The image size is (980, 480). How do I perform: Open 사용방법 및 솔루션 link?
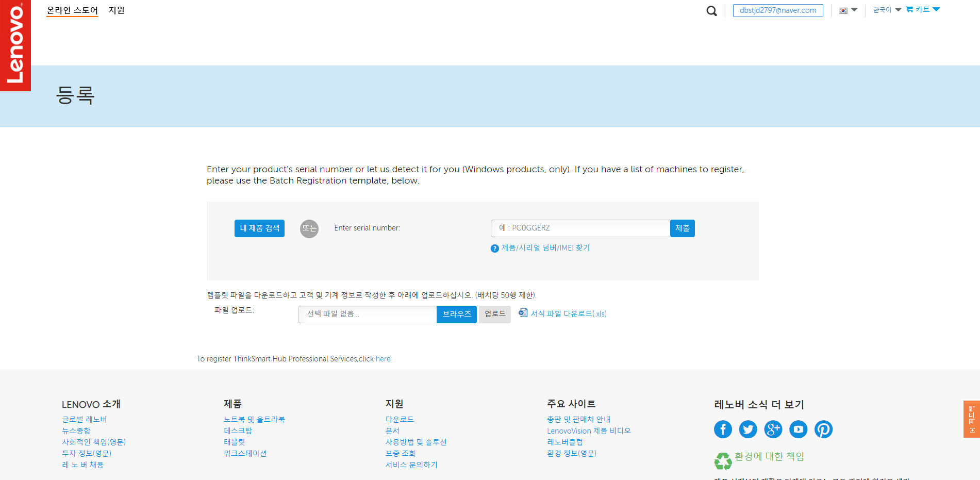[416, 442]
